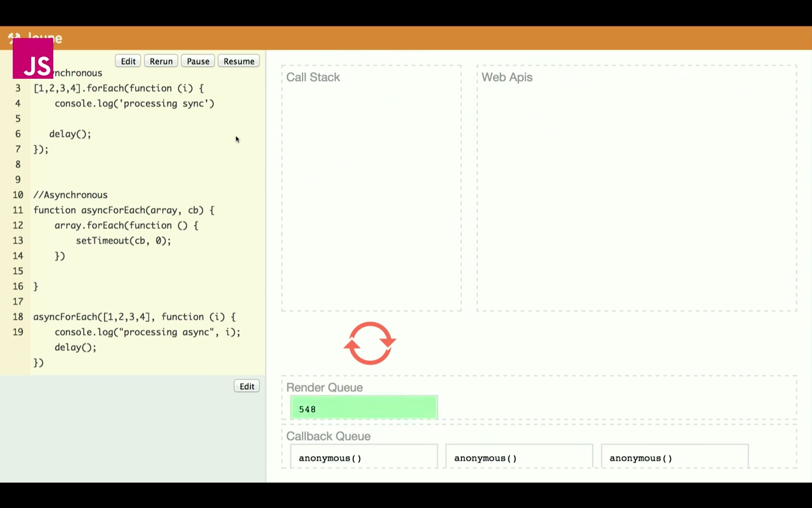The width and height of the screenshot is (812, 508).
Task: Select the setTimeout(cb, 0) code line
Action: [123, 241]
